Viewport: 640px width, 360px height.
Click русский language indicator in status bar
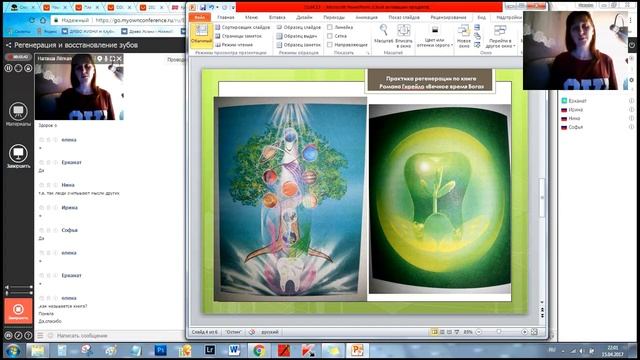pyautogui.click(x=269, y=332)
